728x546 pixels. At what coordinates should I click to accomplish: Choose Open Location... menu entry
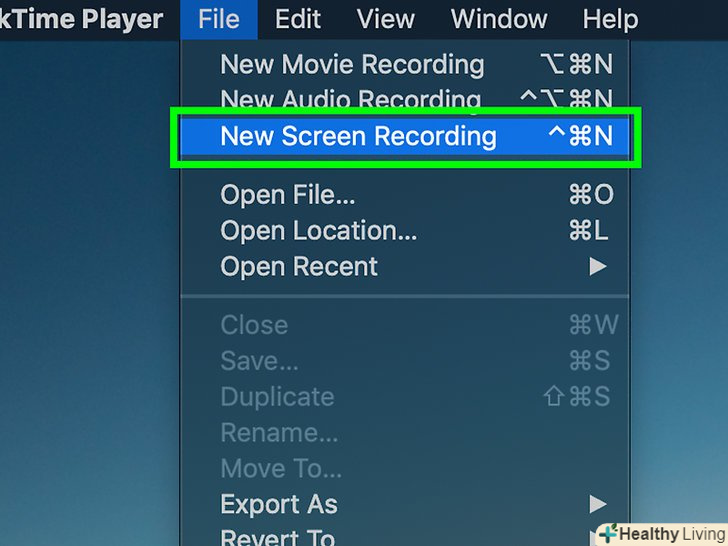click(x=318, y=231)
